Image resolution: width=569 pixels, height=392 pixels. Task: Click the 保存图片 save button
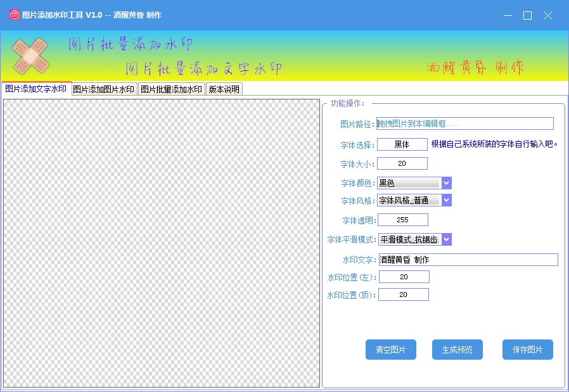click(527, 349)
